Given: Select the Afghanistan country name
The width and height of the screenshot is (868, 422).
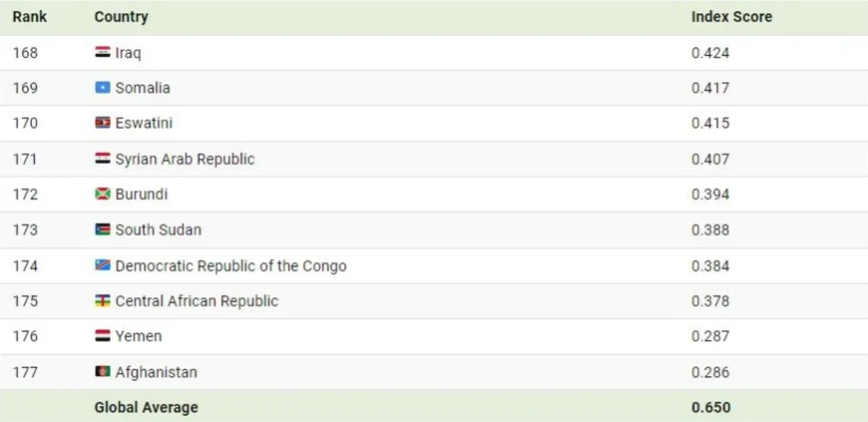Looking at the screenshot, I should pyautogui.click(x=156, y=372).
